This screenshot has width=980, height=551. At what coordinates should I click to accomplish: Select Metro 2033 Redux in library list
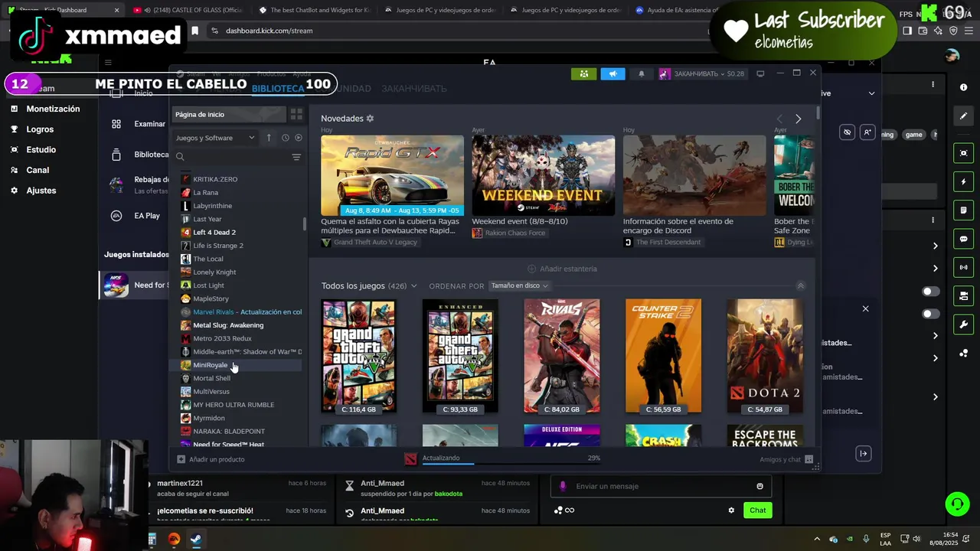[222, 338]
